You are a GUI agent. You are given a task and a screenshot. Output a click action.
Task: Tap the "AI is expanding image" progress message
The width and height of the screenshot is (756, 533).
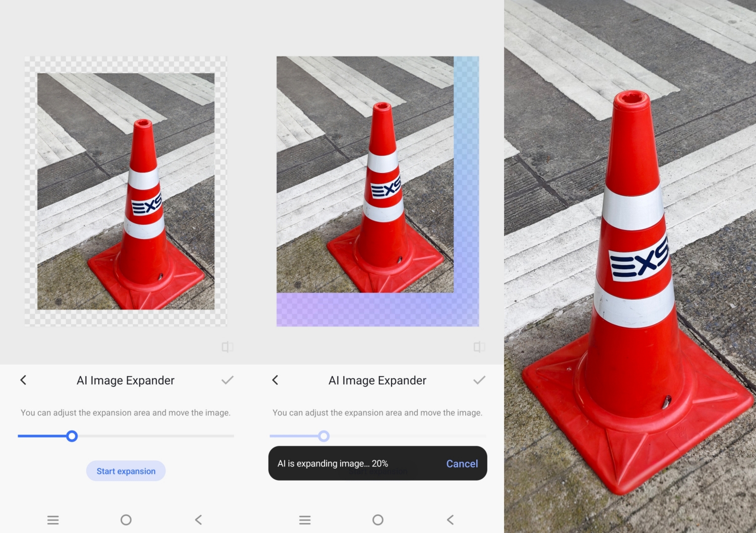pyautogui.click(x=333, y=464)
